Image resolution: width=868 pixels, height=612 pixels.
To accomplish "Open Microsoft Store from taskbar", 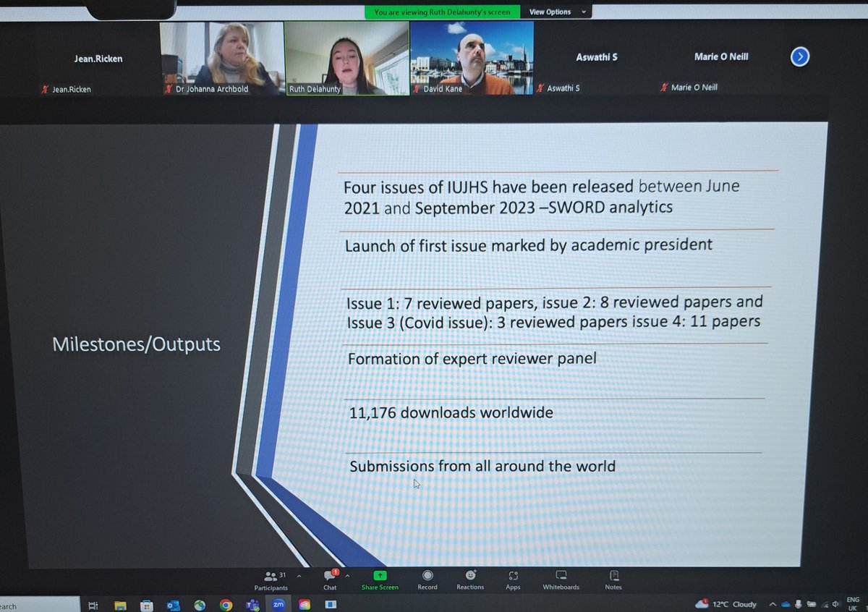I will click(147, 605).
